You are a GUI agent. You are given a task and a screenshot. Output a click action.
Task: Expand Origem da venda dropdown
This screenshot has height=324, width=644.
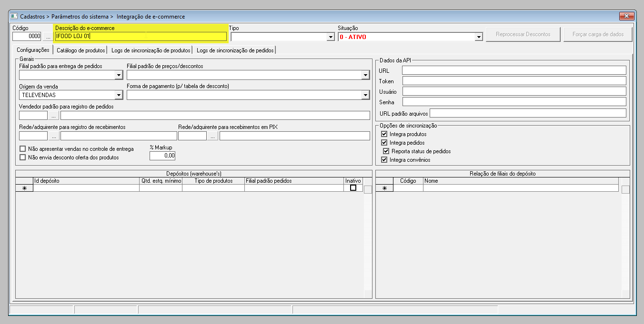(x=119, y=95)
